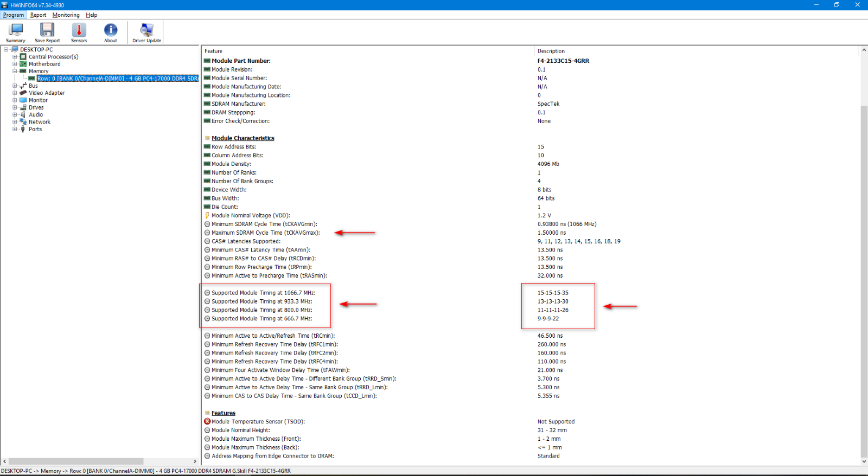Screen dimensions: 868x476
Task: Click the Monitor tree icon
Action: click(x=23, y=100)
